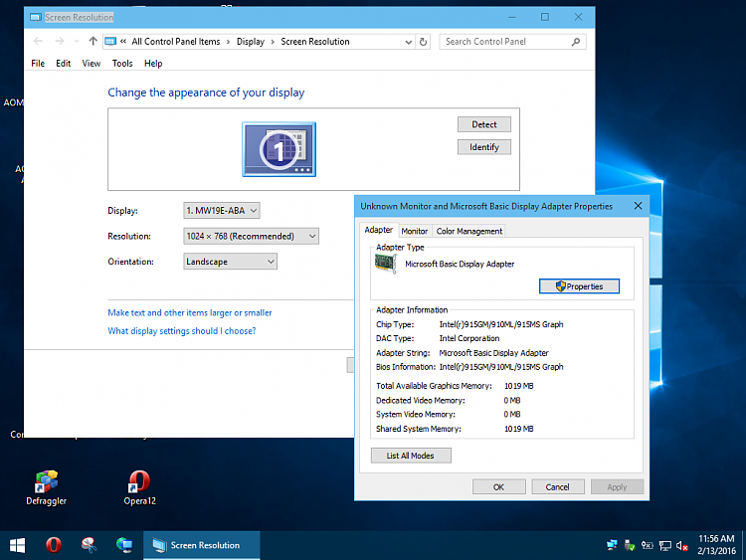Launch Opera from the taskbar
The image size is (746, 560).
[54, 545]
